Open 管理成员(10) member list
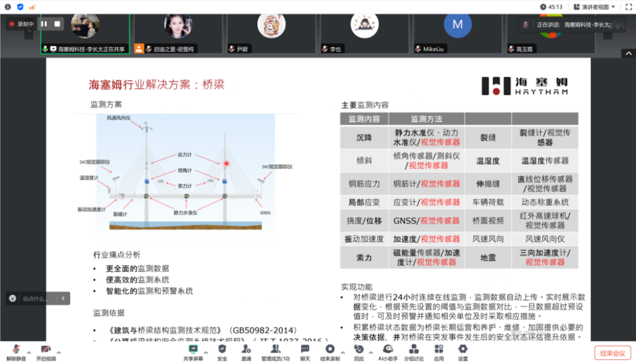Image resolution: width=636 pixels, height=364 pixels. 276,353
